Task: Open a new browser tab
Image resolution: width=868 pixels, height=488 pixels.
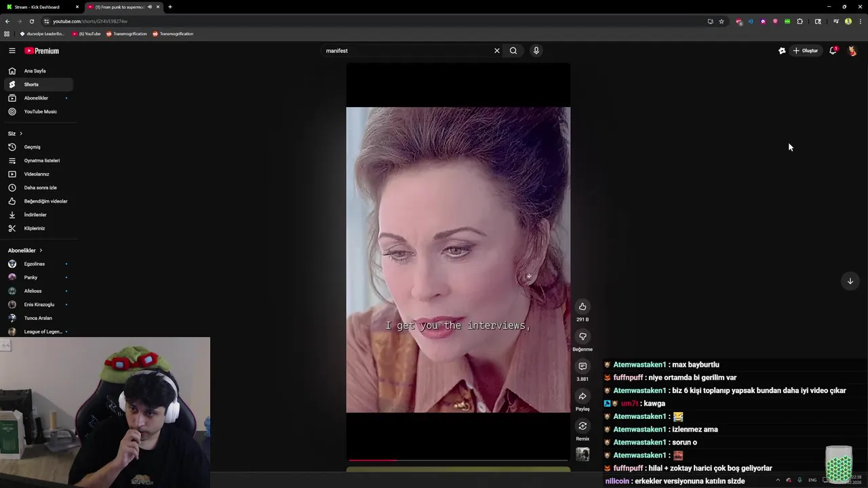Action: click(x=170, y=7)
